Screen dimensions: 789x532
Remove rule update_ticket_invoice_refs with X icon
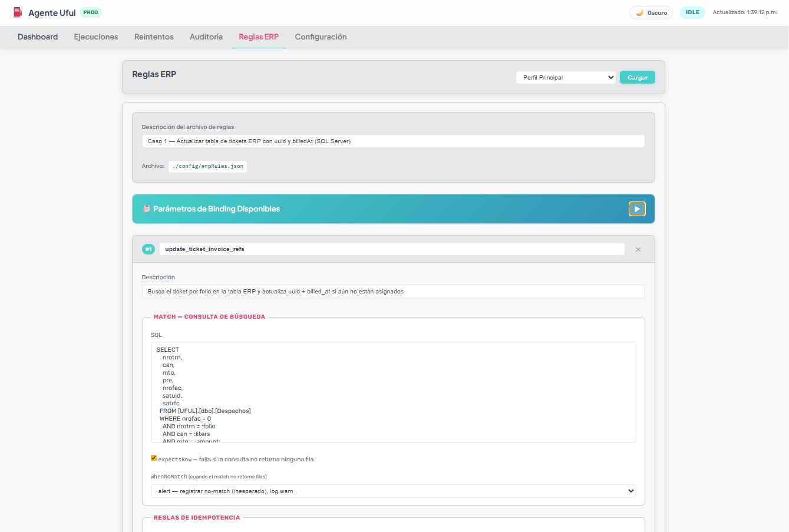(x=638, y=250)
